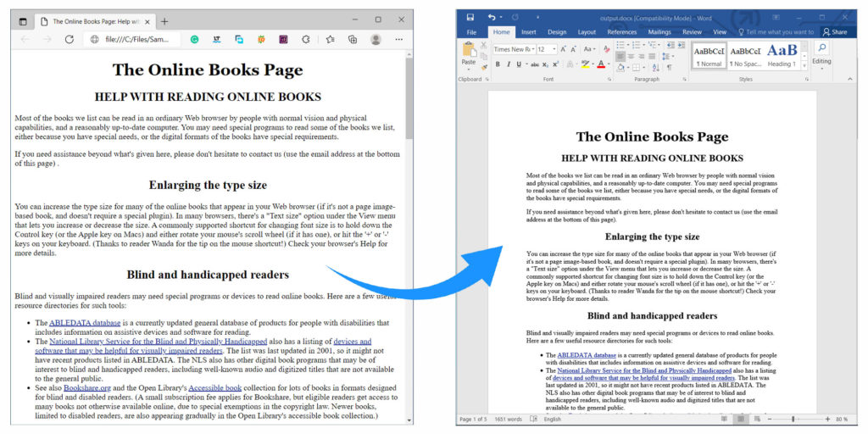Click the Find magnifier icon above Editing
This screenshot has height=434, width=868.
click(821, 48)
